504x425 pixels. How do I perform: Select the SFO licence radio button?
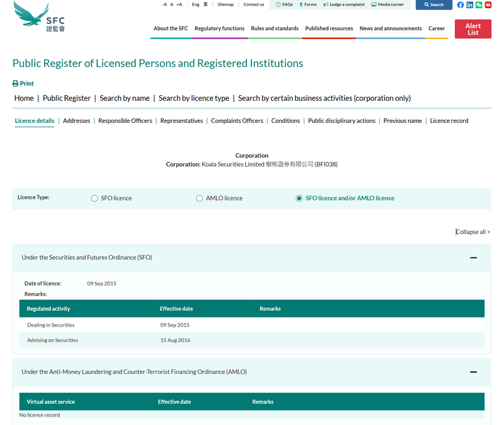point(94,198)
